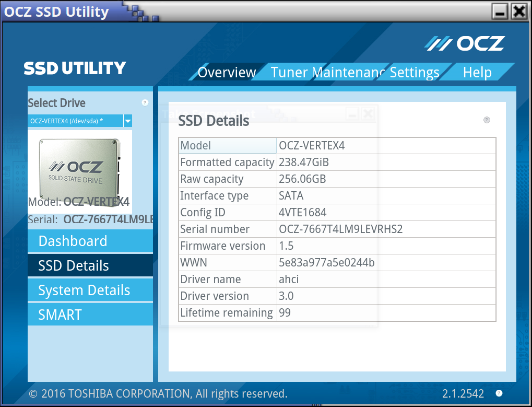Select the Serial number label
The image size is (532, 407).
tap(228, 229)
